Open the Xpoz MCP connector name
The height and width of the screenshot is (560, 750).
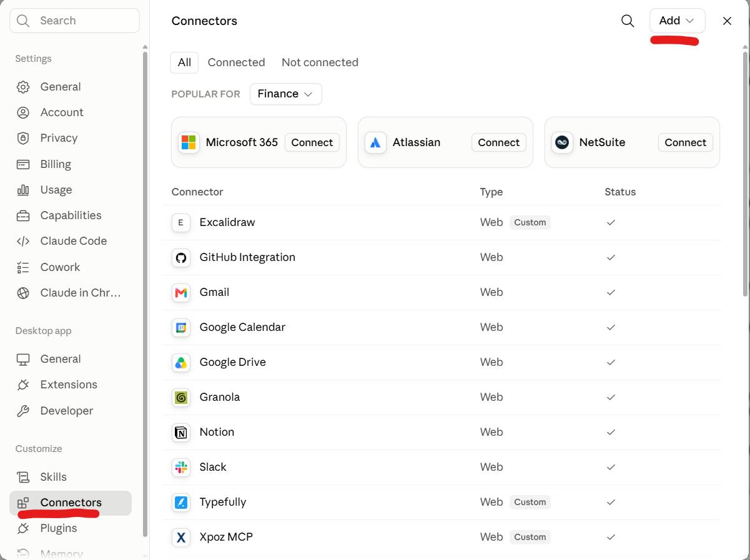pos(226,537)
